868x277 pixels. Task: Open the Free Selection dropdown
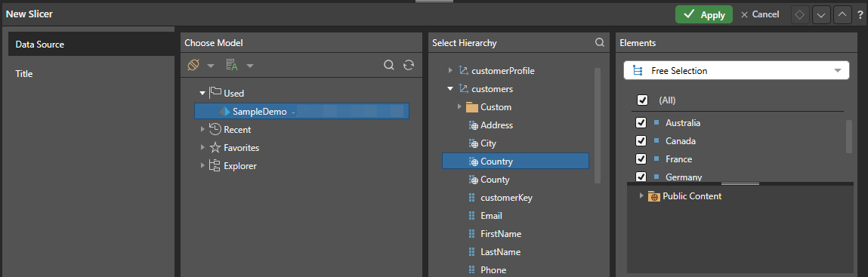click(737, 71)
